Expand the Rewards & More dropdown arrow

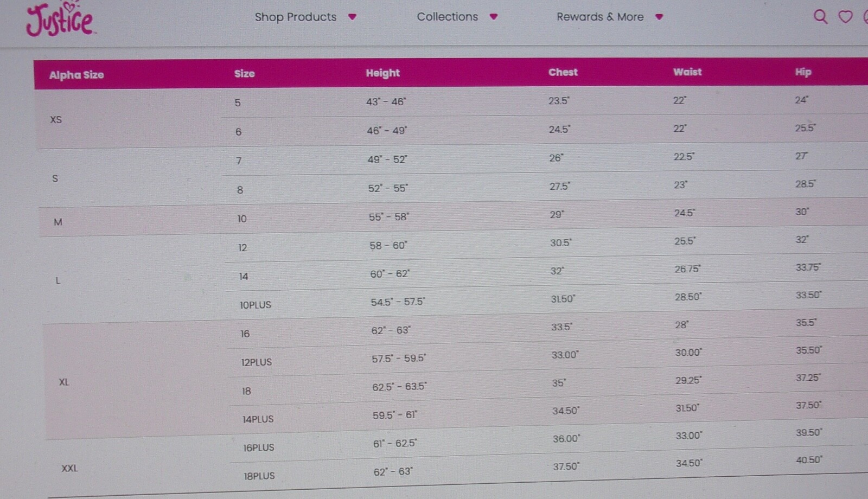(x=659, y=17)
